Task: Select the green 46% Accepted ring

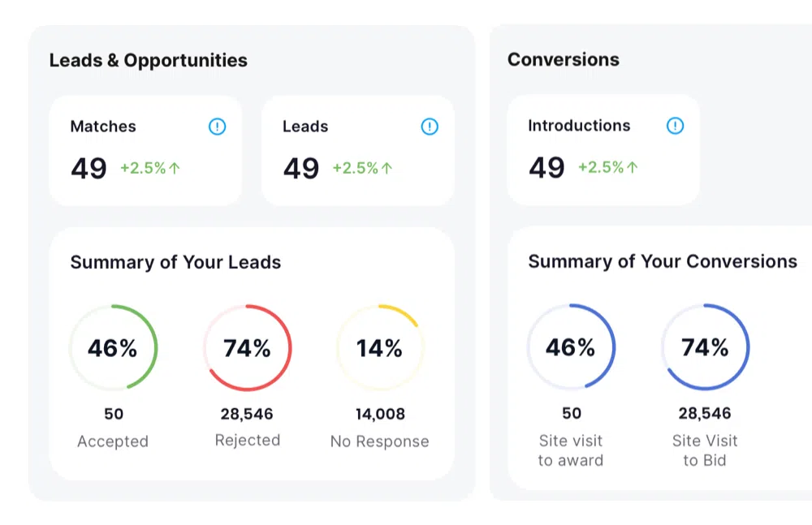Action: (114, 347)
